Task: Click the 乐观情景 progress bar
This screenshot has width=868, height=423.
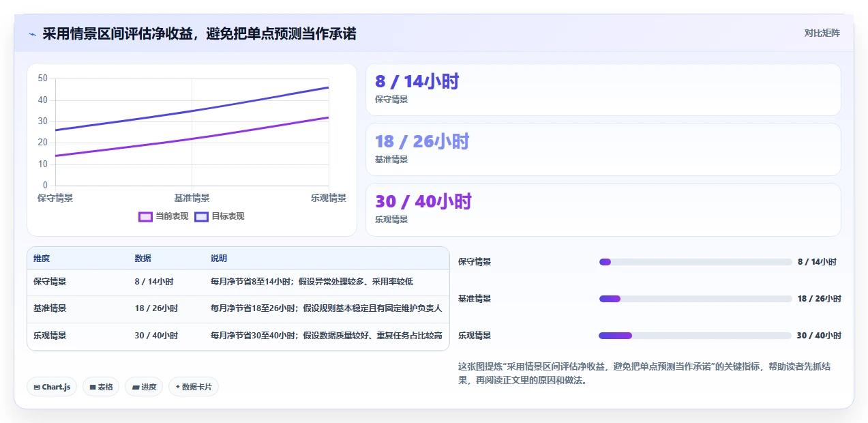Action: 695,336
